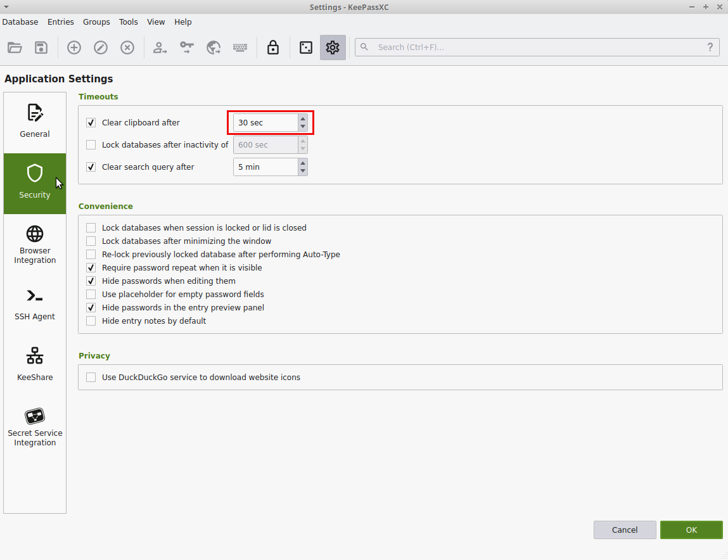Click the Open Database folder icon
Viewport: 728px width, 560px height.
click(15, 48)
